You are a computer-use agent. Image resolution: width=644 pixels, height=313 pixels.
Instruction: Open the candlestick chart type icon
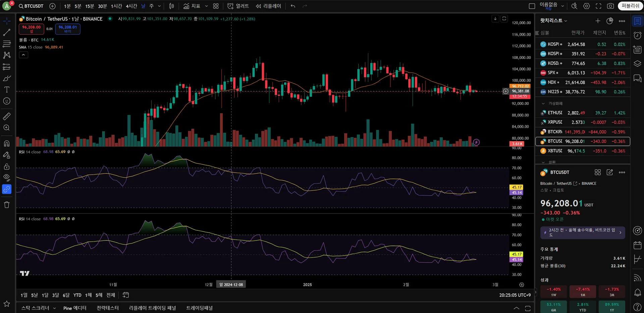click(x=171, y=6)
